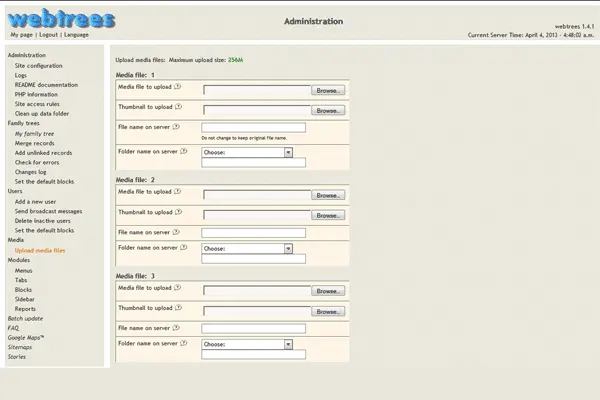The image size is (600, 400).
Task: Click Media file 1 file name on server field
Action: 252,127
